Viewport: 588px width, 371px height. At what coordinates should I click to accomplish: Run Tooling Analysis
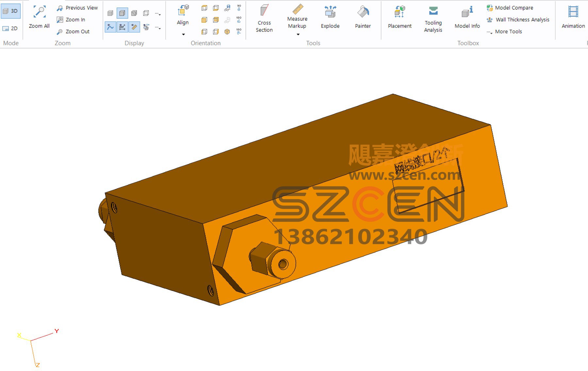(433, 19)
